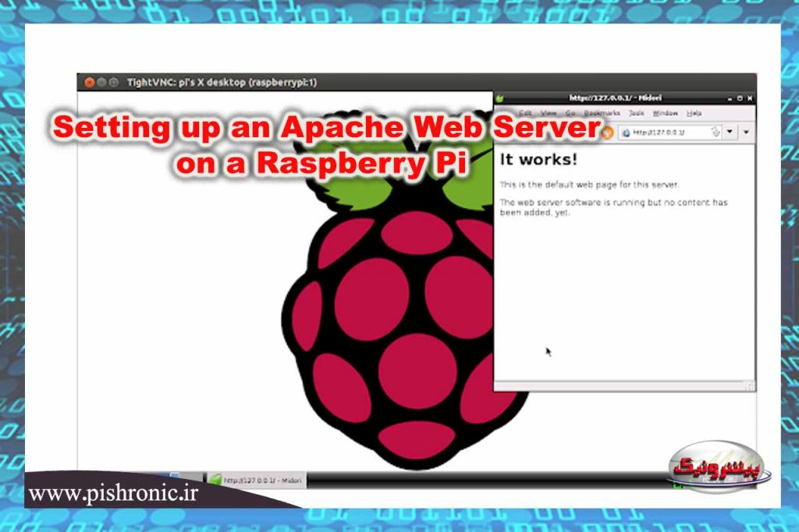Click the progress indicator icon in the location bar
The width and height of the screenshot is (799, 532).
tap(714, 131)
